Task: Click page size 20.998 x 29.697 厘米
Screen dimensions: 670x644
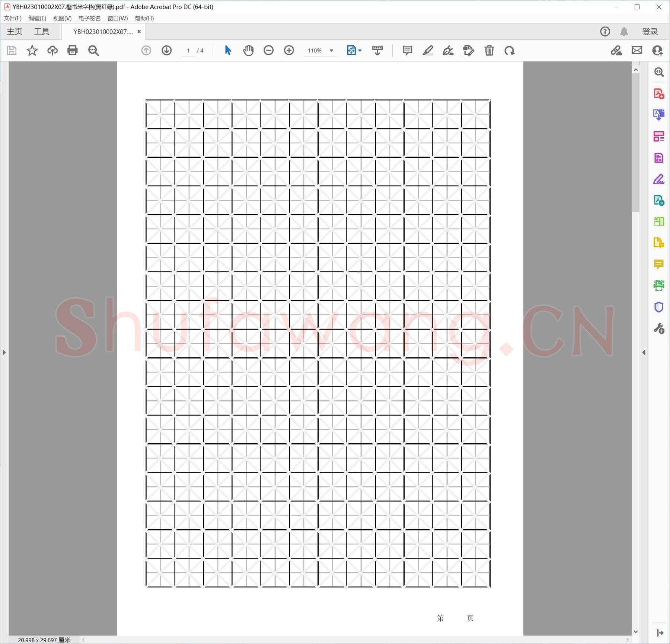Action: (x=44, y=640)
